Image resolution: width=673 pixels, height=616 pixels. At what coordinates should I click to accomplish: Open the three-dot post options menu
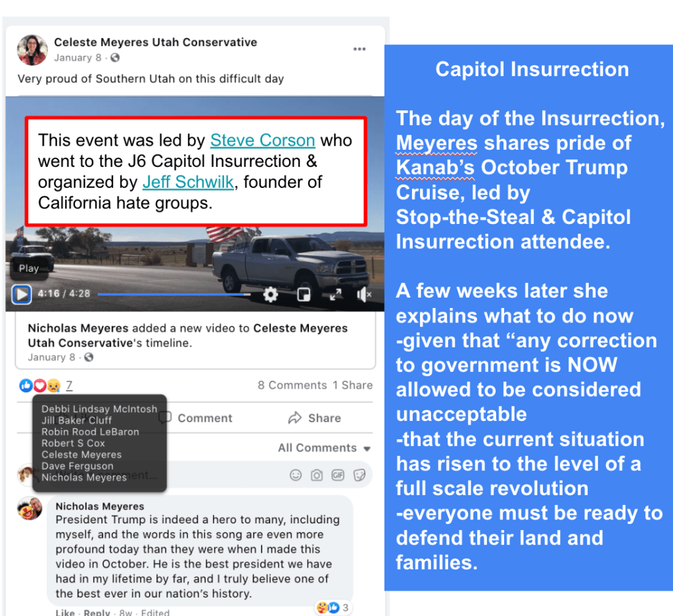(x=360, y=49)
